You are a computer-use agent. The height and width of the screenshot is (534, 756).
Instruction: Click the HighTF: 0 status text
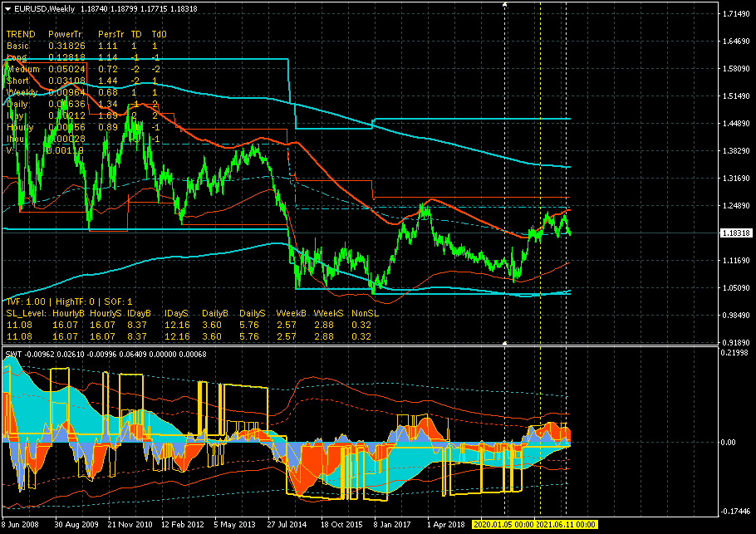click(x=76, y=301)
